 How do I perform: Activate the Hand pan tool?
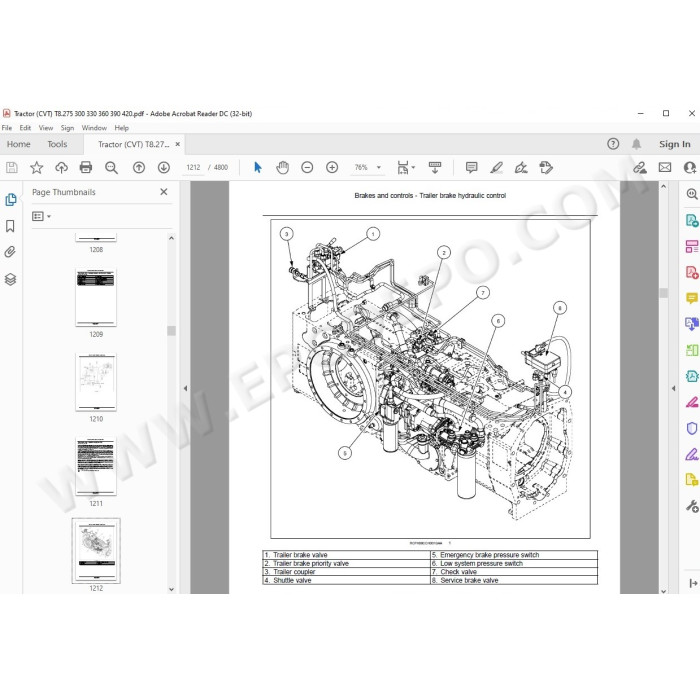click(x=283, y=167)
